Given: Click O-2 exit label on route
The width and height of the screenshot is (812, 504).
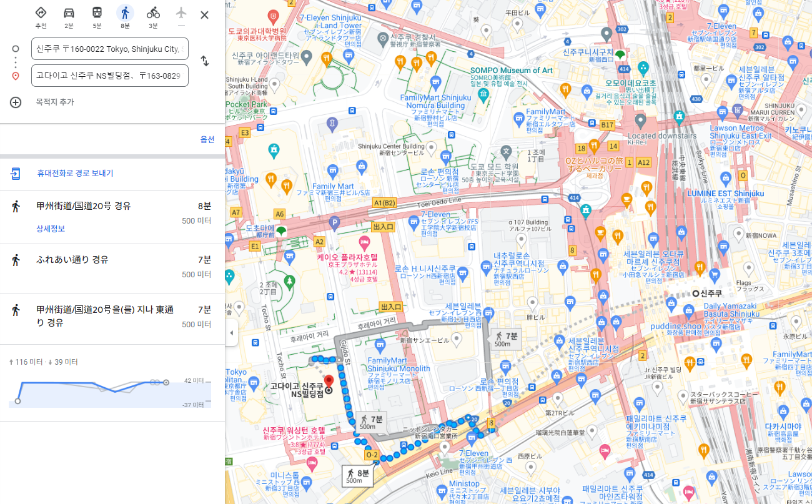Looking at the screenshot, I should point(372,455).
